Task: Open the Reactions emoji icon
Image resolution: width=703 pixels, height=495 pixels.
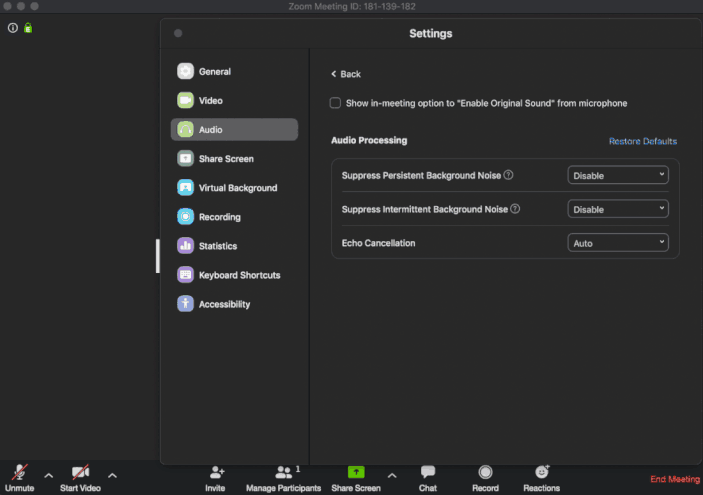Action: [x=541, y=472]
